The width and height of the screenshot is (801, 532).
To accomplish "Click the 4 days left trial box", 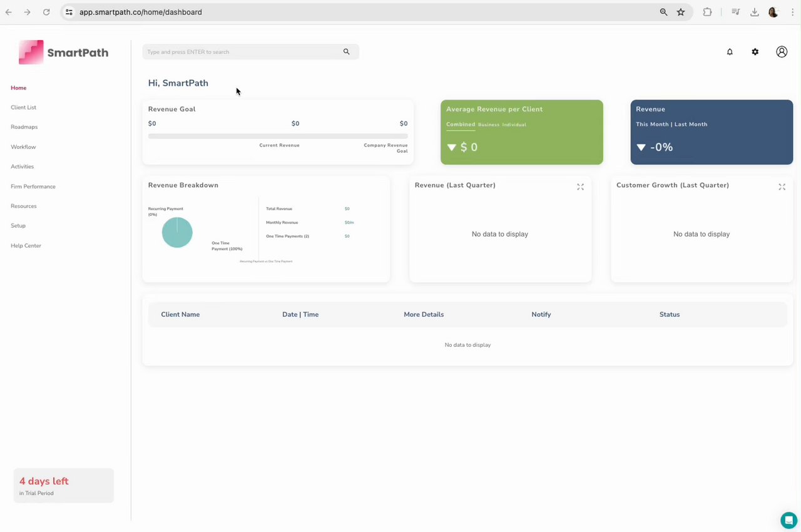I will click(x=64, y=486).
